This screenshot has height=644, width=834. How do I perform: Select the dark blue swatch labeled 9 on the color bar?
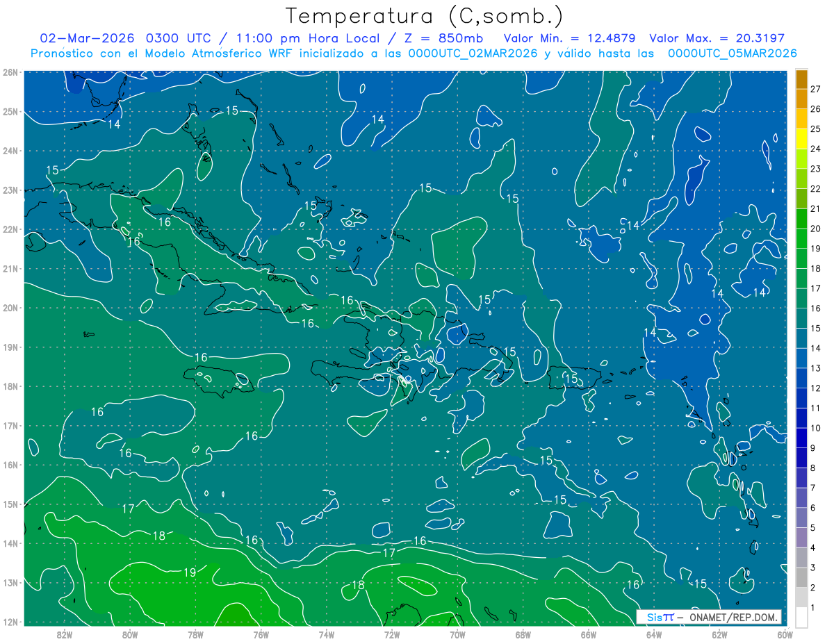point(801,438)
